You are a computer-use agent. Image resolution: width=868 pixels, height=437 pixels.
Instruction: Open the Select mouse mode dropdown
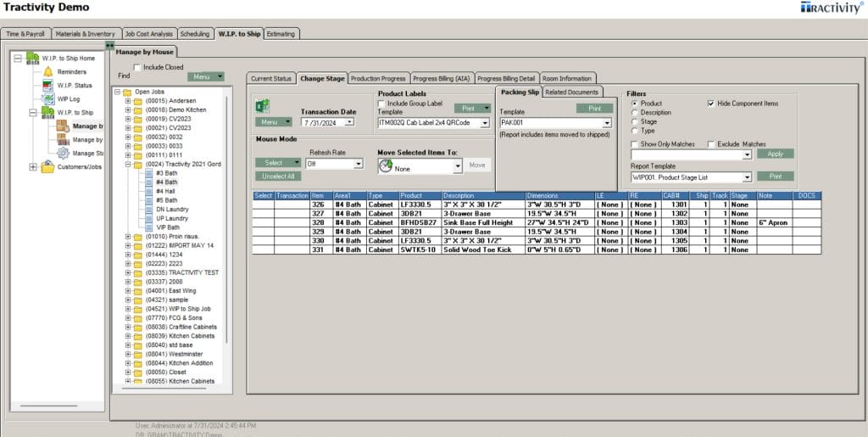(x=278, y=163)
